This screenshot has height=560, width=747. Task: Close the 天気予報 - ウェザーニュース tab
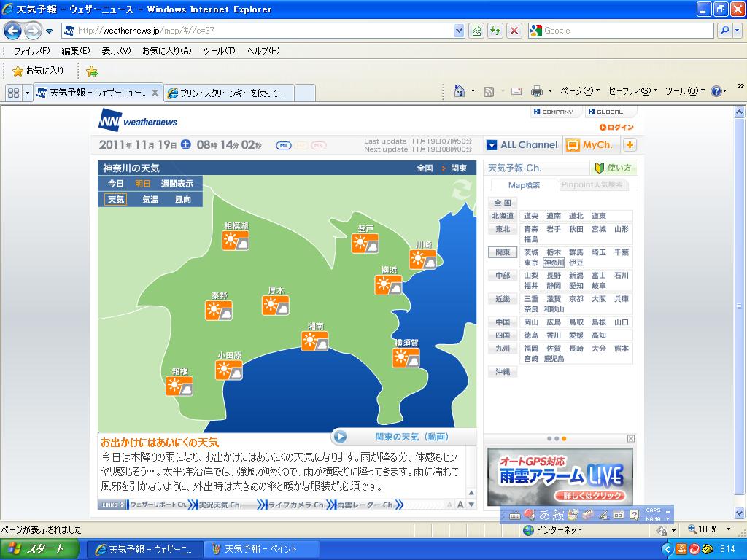coord(155,93)
